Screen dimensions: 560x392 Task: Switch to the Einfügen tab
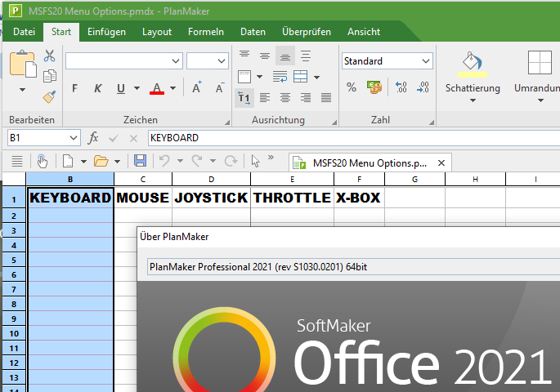click(106, 32)
